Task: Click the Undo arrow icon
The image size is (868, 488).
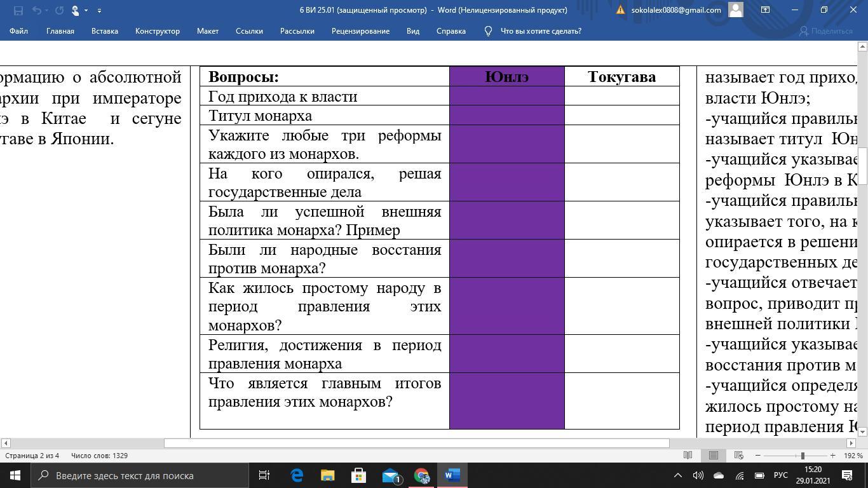Action: coord(36,10)
